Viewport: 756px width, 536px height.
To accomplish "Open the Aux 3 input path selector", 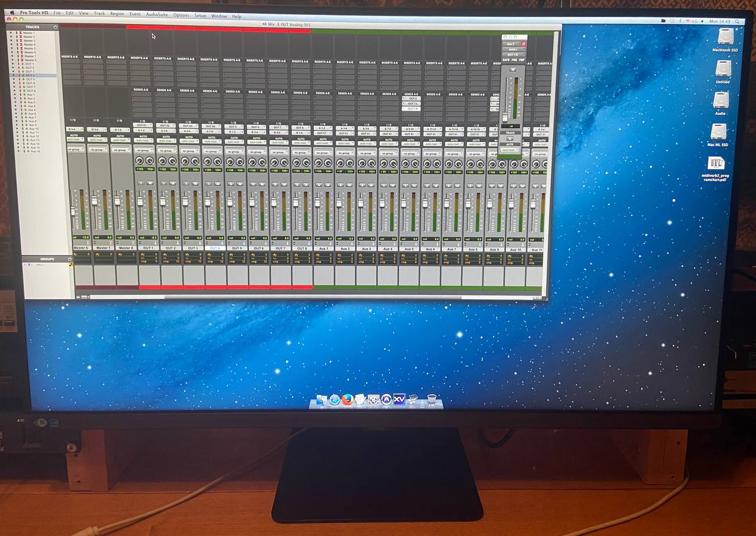I will coord(367,127).
